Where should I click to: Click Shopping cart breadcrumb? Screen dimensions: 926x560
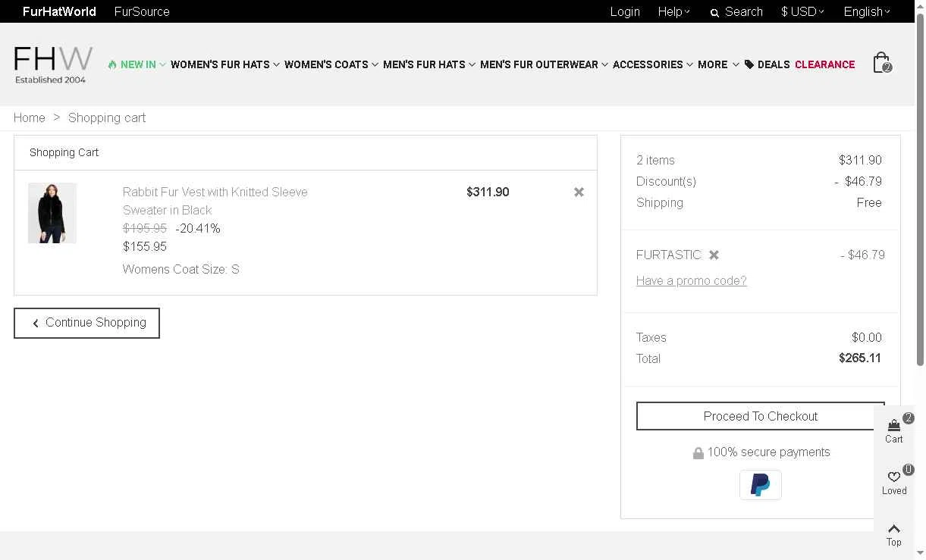click(107, 117)
